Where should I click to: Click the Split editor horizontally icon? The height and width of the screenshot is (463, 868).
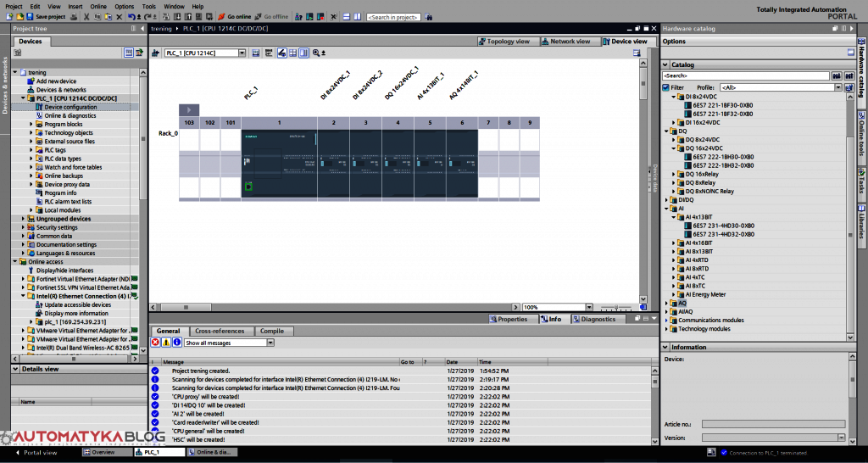click(346, 17)
